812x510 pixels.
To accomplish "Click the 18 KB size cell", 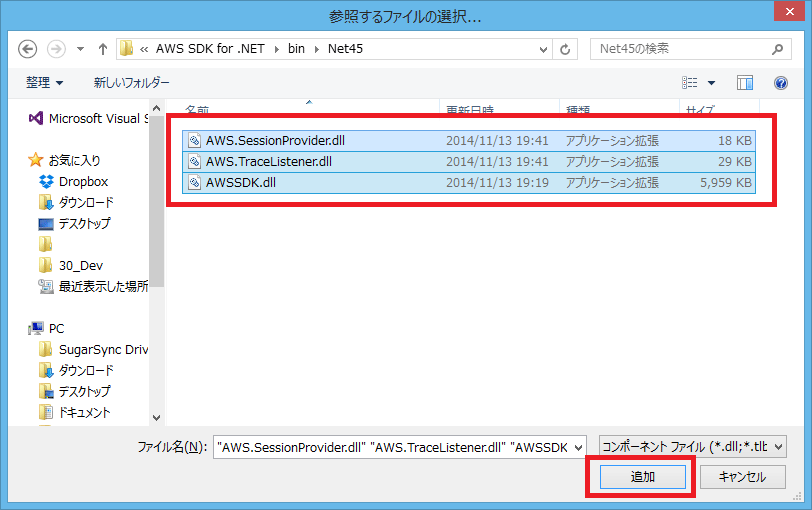I will pyautogui.click(x=735, y=141).
